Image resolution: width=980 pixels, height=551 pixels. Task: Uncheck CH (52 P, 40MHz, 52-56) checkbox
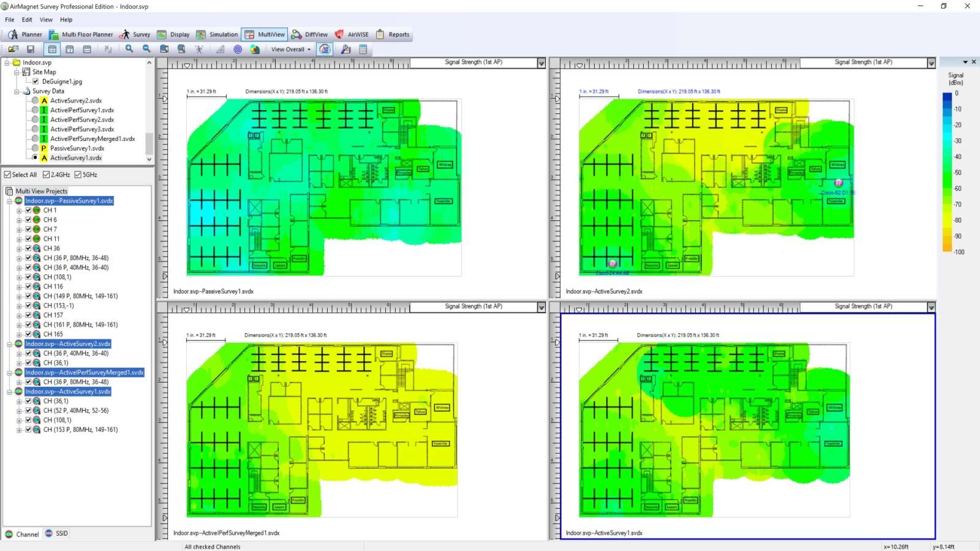pos(28,411)
